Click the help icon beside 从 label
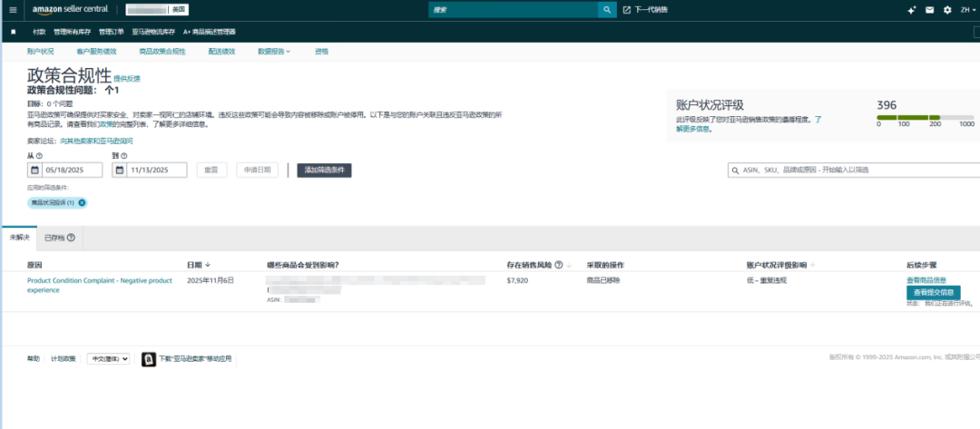 tap(39, 155)
